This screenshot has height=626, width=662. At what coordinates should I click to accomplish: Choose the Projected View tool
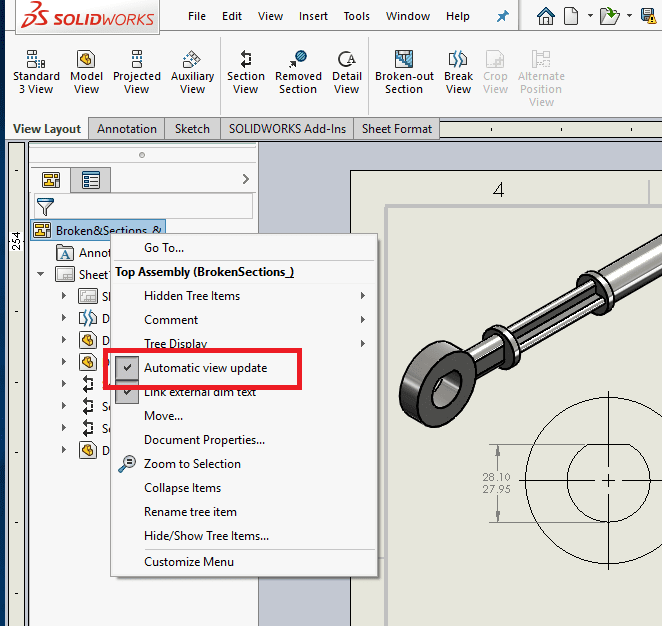point(137,72)
